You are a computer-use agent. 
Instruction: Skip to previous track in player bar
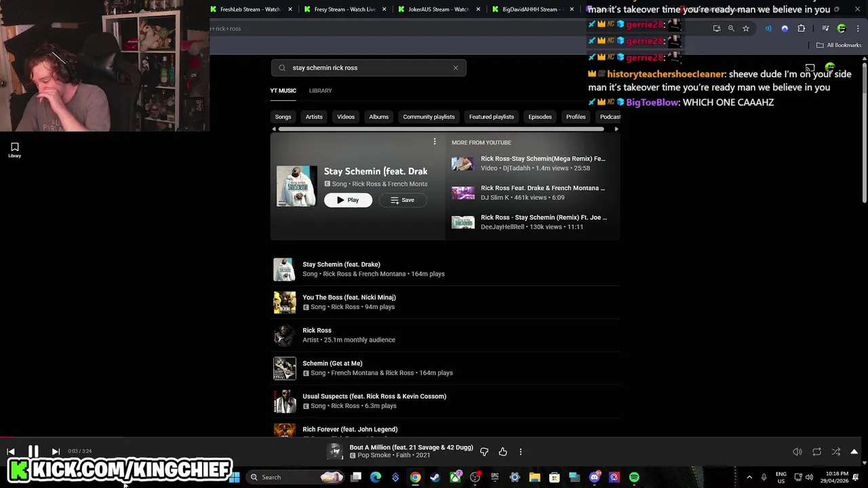pyautogui.click(x=11, y=451)
